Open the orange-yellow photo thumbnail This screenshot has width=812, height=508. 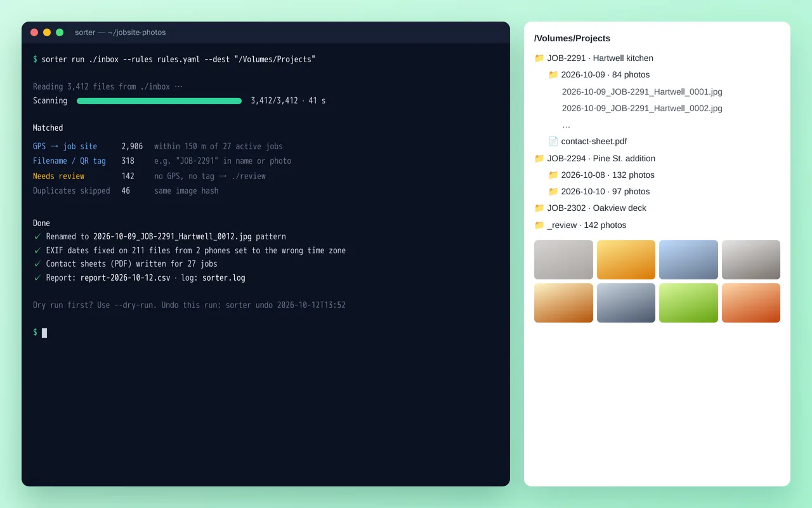point(626,260)
